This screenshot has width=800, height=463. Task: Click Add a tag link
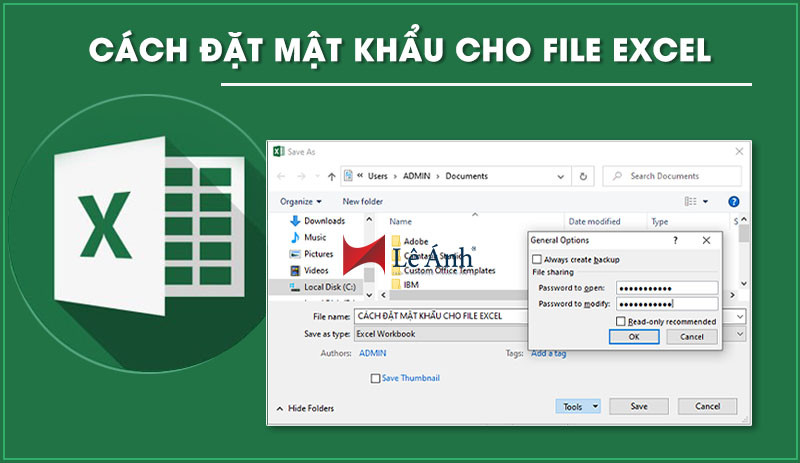tap(548, 353)
